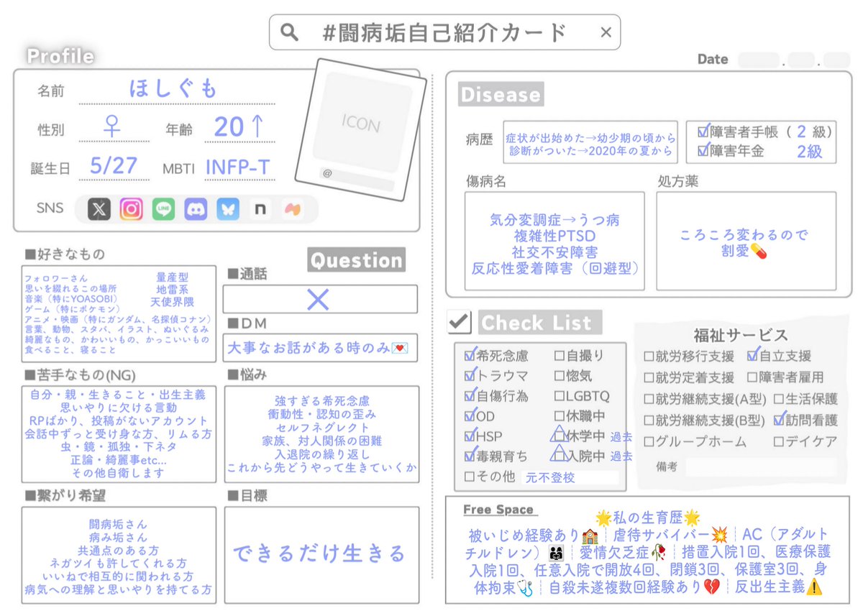
Task: Check the 自撮り checkbox
Action: [x=560, y=355]
